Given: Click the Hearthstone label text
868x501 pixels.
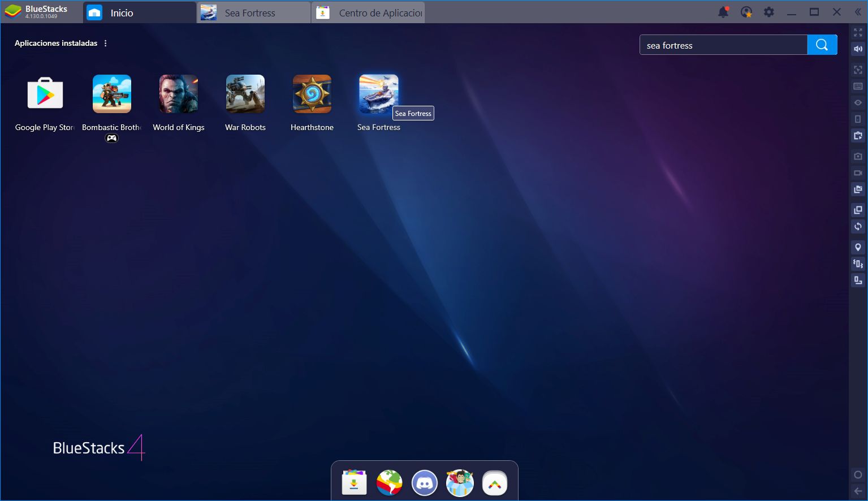Looking at the screenshot, I should click(x=312, y=127).
